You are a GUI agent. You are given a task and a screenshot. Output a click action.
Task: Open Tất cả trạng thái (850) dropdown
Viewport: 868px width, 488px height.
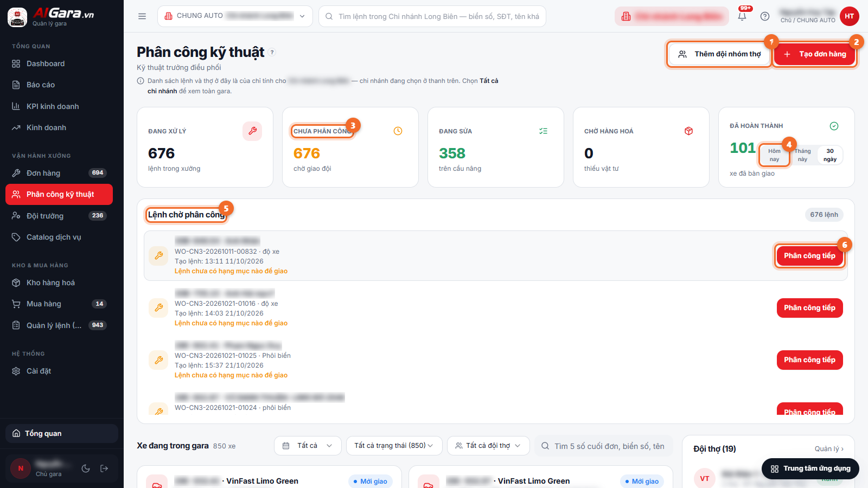pos(394,446)
